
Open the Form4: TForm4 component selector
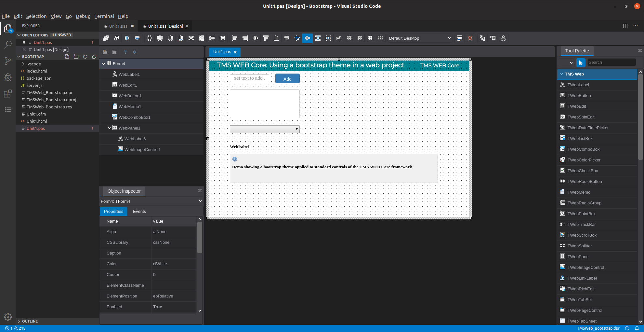point(151,201)
